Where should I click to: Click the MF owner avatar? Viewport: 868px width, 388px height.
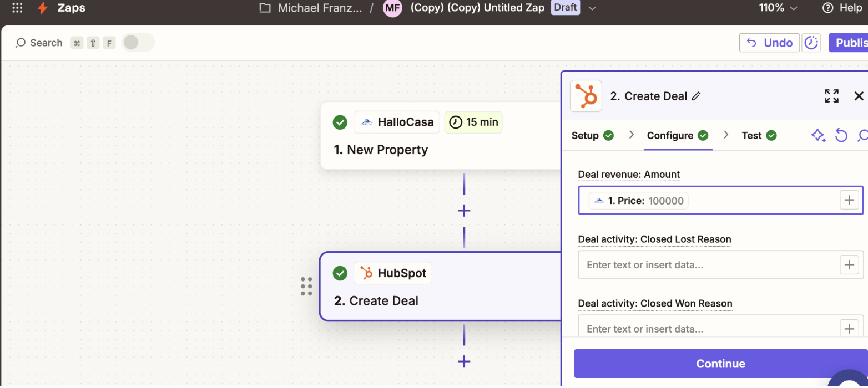click(392, 8)
